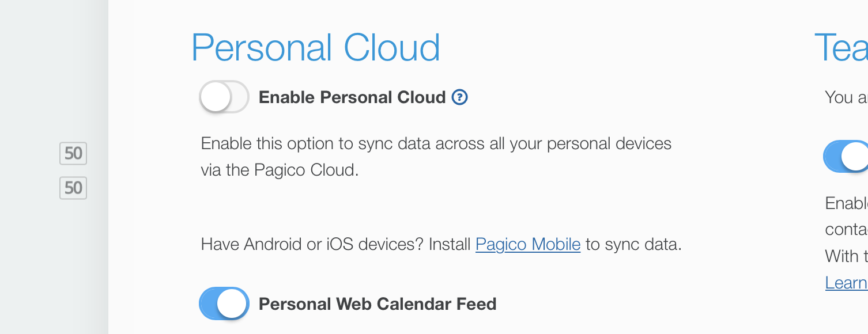
Task: Click the help icon beside Enable Personal Cloud
Action: 459,97
